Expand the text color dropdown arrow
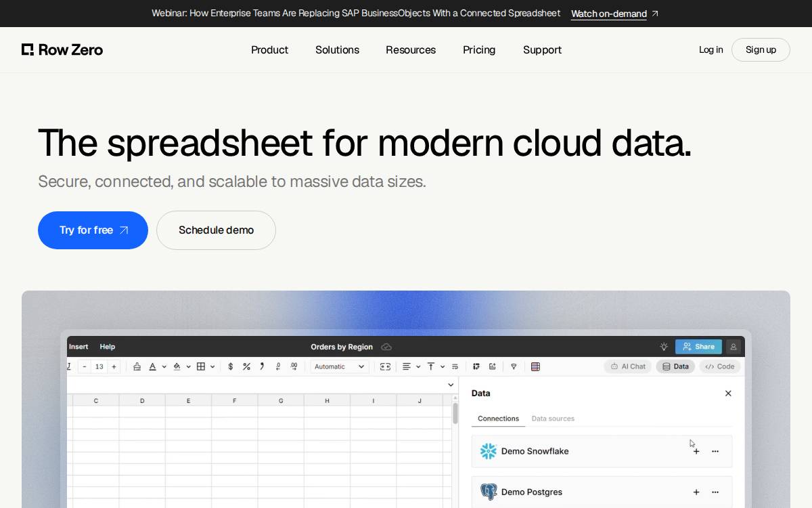812x508 pixels. tap(164, 366)
